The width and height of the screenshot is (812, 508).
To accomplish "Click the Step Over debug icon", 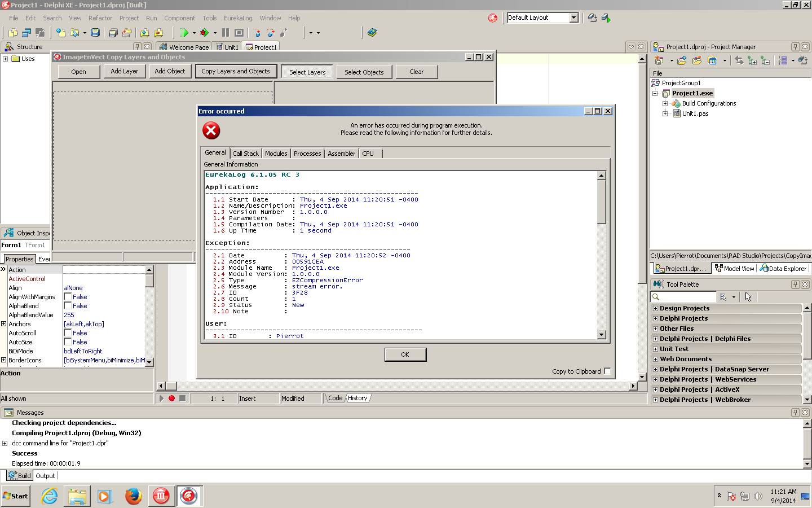I will coord(271,33).
